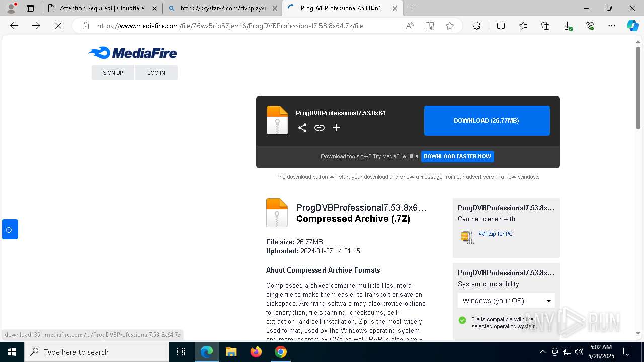Open Windows Start menu
This screenshot has height=362, width=644.
coord(12,352)
